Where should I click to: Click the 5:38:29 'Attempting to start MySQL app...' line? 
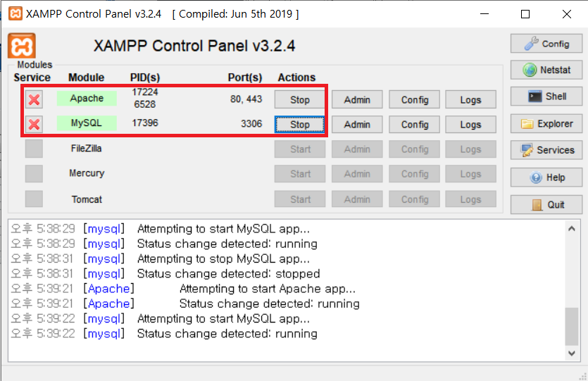click(223, 229)
